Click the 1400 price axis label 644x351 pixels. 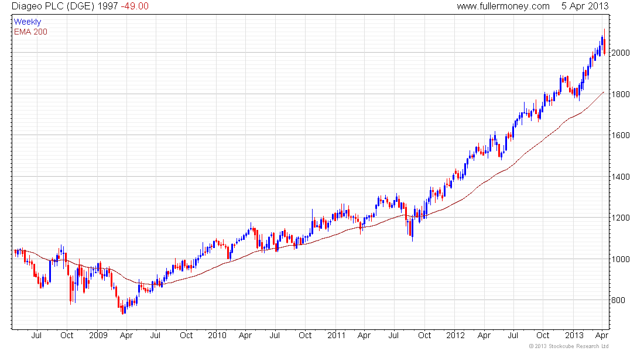(621, 177)
